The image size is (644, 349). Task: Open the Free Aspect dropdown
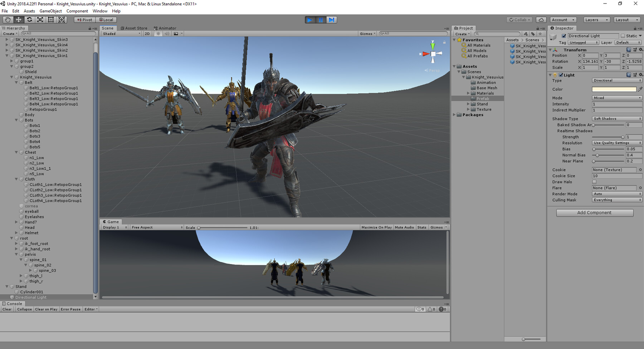click(x=157, y=227)
